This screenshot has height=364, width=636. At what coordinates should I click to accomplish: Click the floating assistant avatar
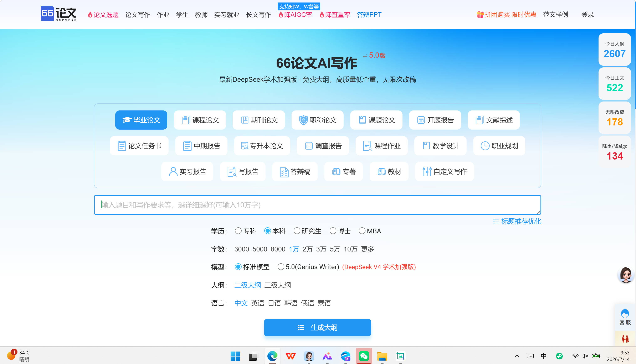(x=626, y=275)
